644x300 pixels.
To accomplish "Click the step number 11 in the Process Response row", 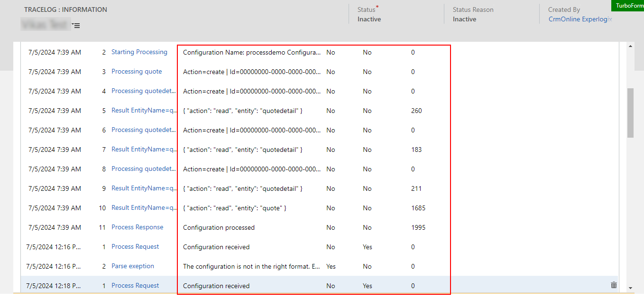I will tap(102, 227).
